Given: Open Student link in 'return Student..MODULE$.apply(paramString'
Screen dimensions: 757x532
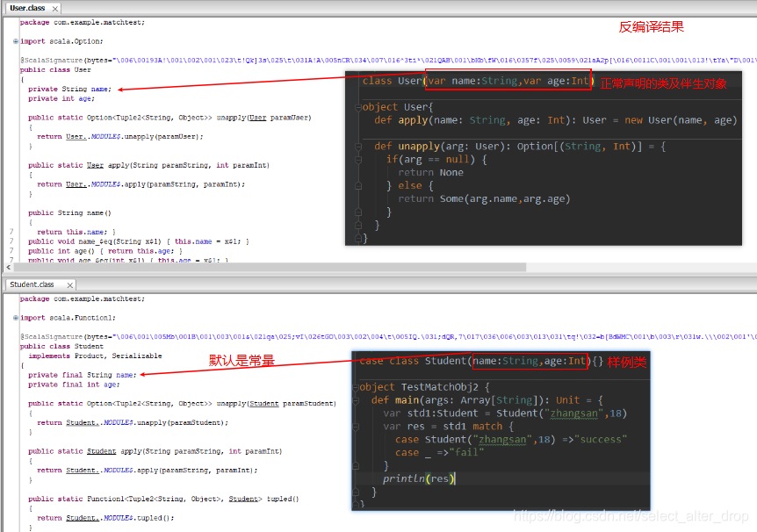Looking at the screenshot, I should point(81,471).
